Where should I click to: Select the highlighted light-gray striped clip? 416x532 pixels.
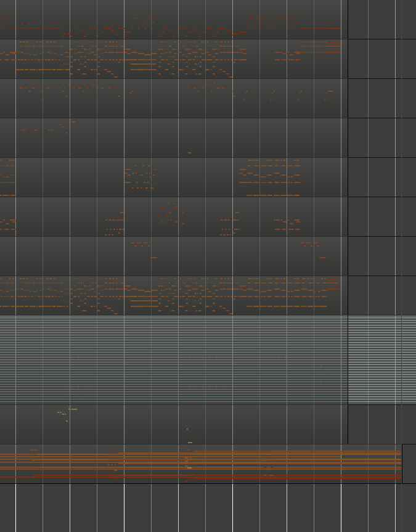coord(173,359)
